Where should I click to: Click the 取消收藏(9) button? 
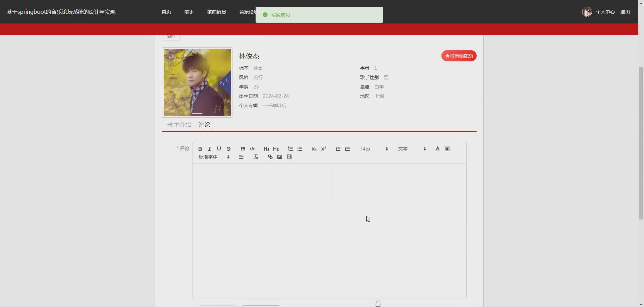(x=459, y=56)
